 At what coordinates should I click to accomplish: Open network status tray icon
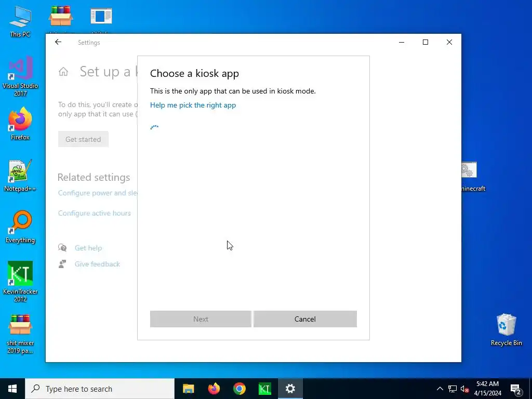point(453,389)
